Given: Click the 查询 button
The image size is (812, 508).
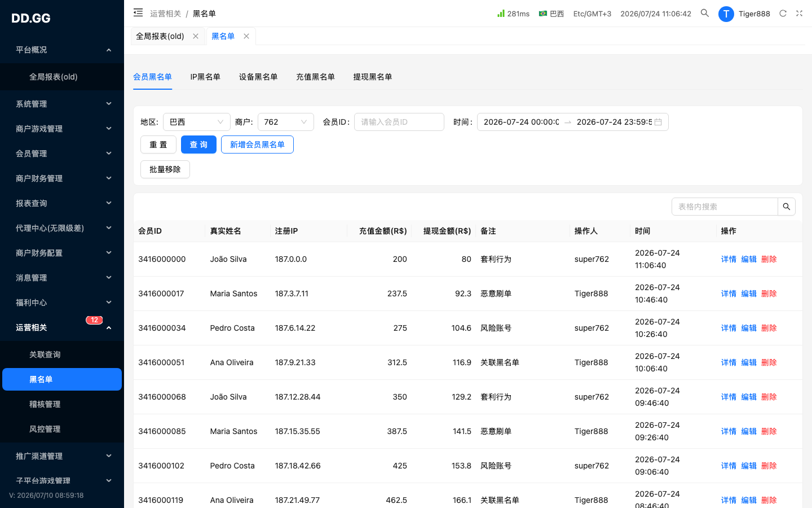Looking at the screenshot, I should tap(198, 144).
